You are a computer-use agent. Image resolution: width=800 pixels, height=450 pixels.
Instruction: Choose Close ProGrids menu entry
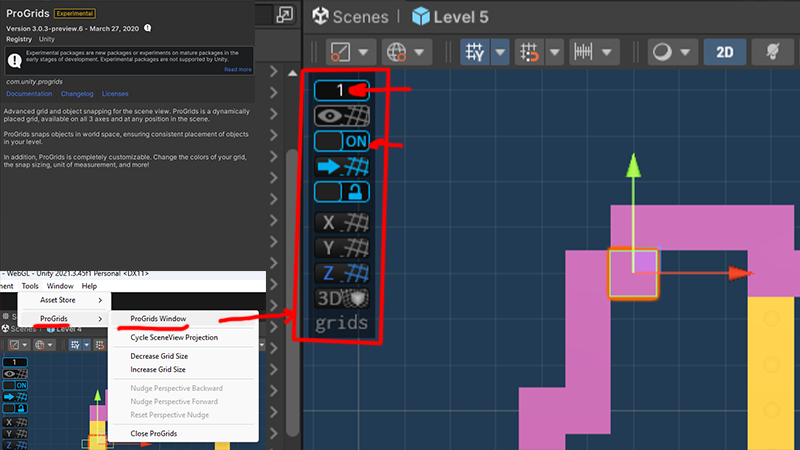pyautogui.click(x=184, y=433)
